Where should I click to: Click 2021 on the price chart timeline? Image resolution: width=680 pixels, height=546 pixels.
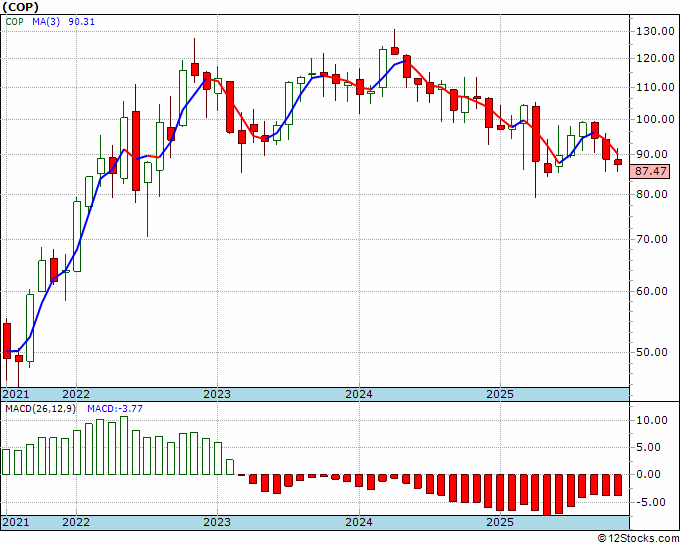point(16,394)
